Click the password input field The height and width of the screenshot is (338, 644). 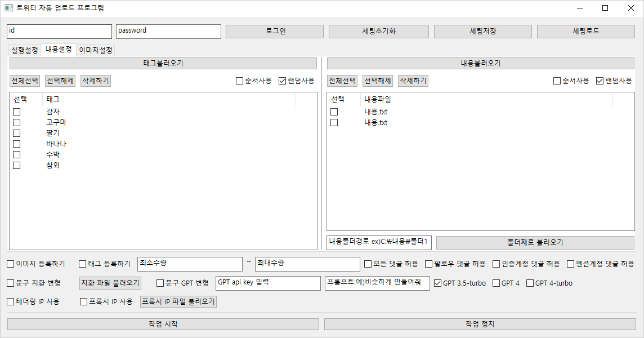point(168,32)
